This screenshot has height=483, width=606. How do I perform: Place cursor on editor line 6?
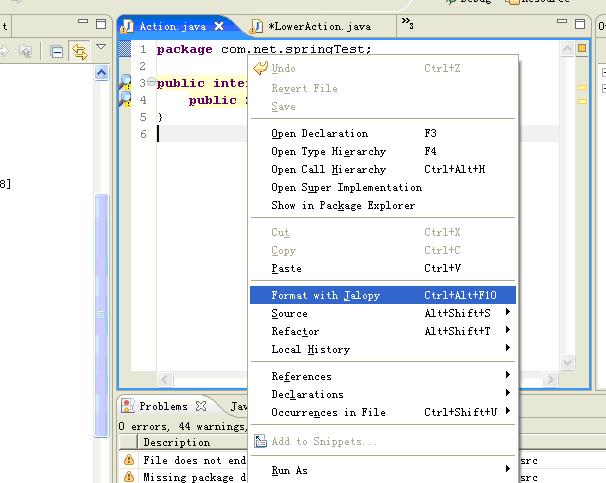click(202, 134)
